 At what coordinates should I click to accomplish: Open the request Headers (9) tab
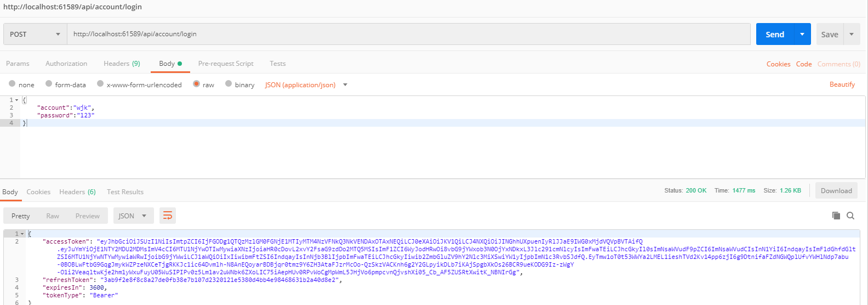pyautogui.click(x=122, y=64)
